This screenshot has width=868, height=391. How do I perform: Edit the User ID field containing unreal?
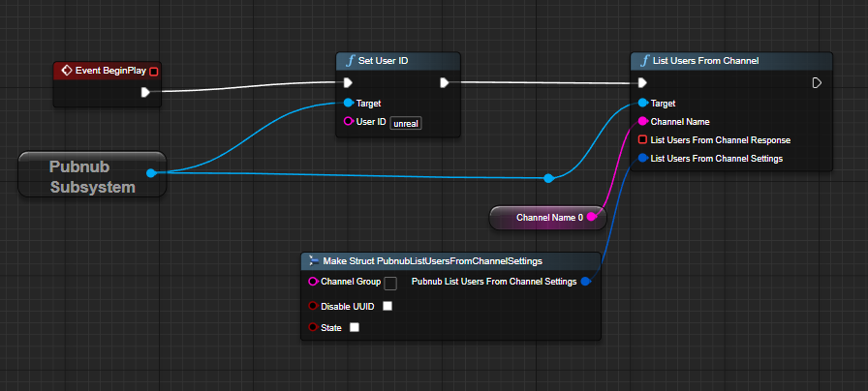coord(406,123)
